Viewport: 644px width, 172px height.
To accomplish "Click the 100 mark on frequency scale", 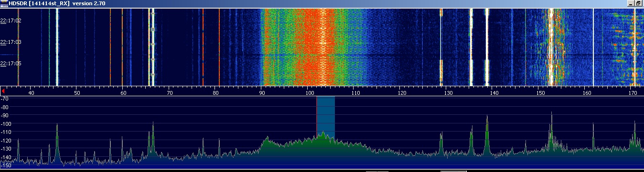I will [x=308, y=93].
